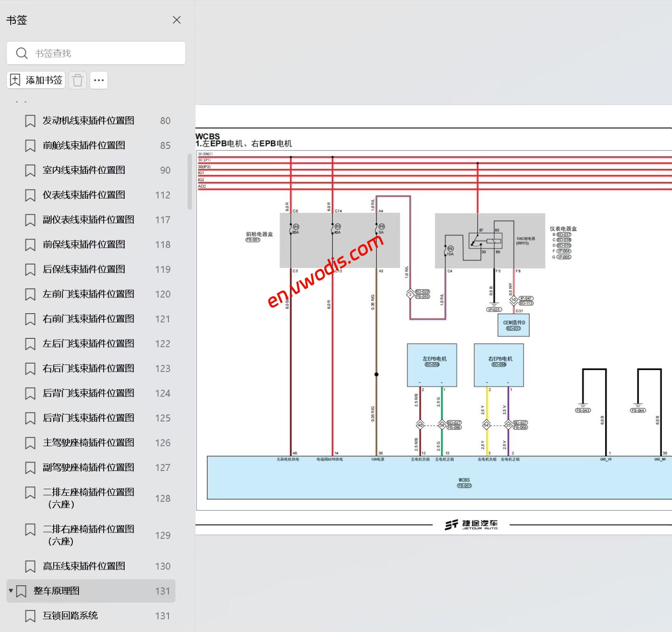
Task: Collapse the 整车原理图 bookmark triangle
Action: (x=10, y=591)
